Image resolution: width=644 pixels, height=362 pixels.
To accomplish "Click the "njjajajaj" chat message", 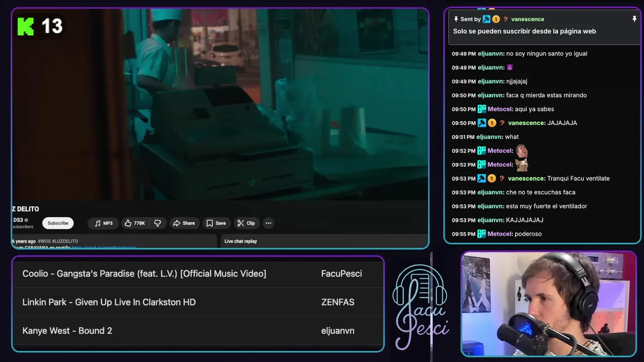I will (517, 81).
